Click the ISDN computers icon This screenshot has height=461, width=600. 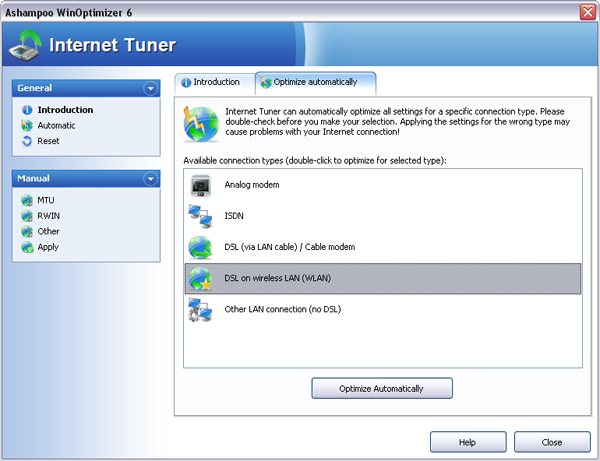[200, 217]
